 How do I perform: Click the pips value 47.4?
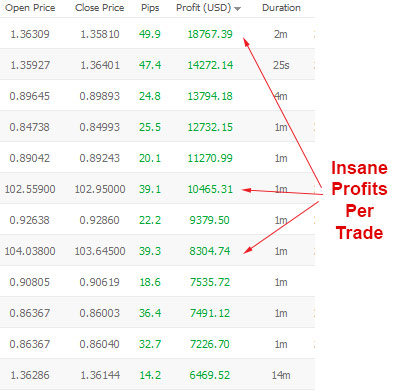tap(150, 65)
